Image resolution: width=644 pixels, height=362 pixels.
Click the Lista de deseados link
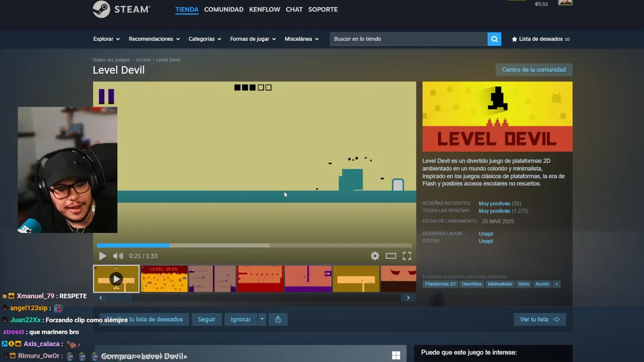[x=540, y=39]
